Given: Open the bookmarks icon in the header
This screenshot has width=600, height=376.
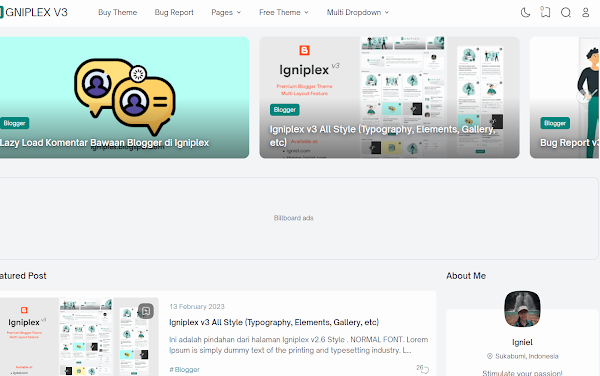Looking at the screenshot, I should point(545,12).
